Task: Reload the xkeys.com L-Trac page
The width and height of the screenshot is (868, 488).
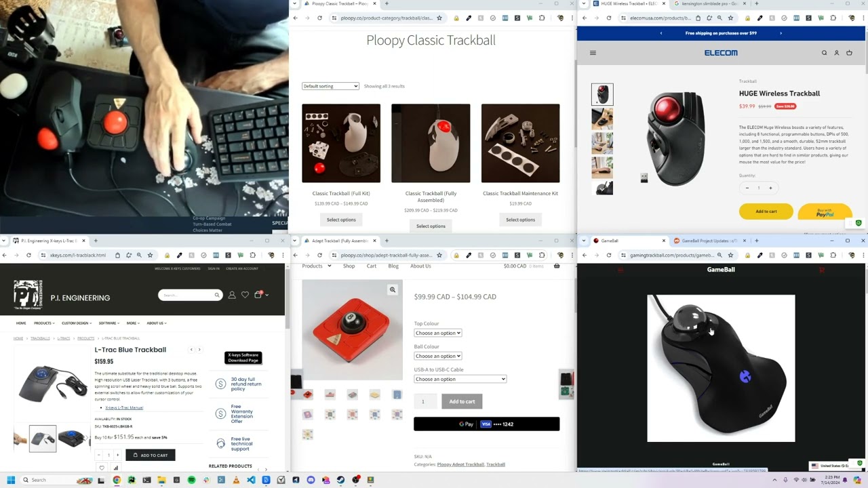Action: tap(28, 255)
